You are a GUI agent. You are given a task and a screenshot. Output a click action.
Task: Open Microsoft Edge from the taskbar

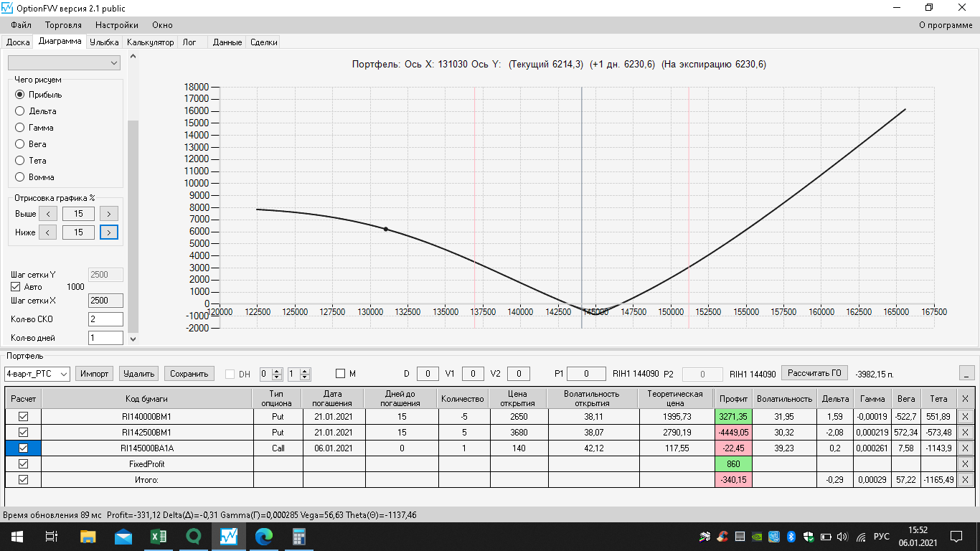[264, 536]
